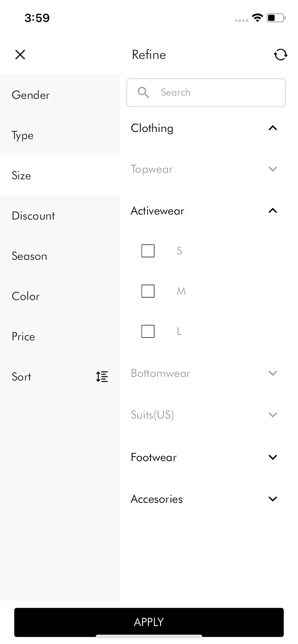
Task: Tap the battery indicator icon
Action: [x=276, y=18]
